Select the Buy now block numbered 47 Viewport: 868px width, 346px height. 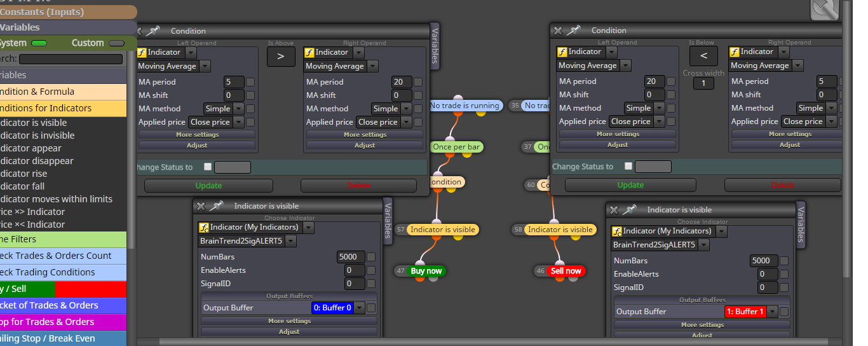click(x=426, y=271)
